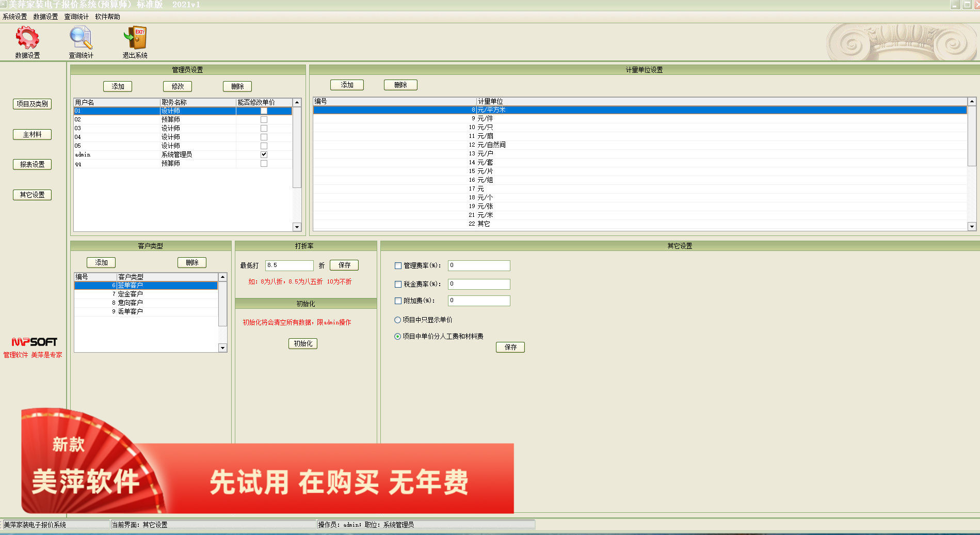This screenshot has height=535, width=980.
Task: Click the 退出系统 exit door icon
Action: click(x=135, y=42)
